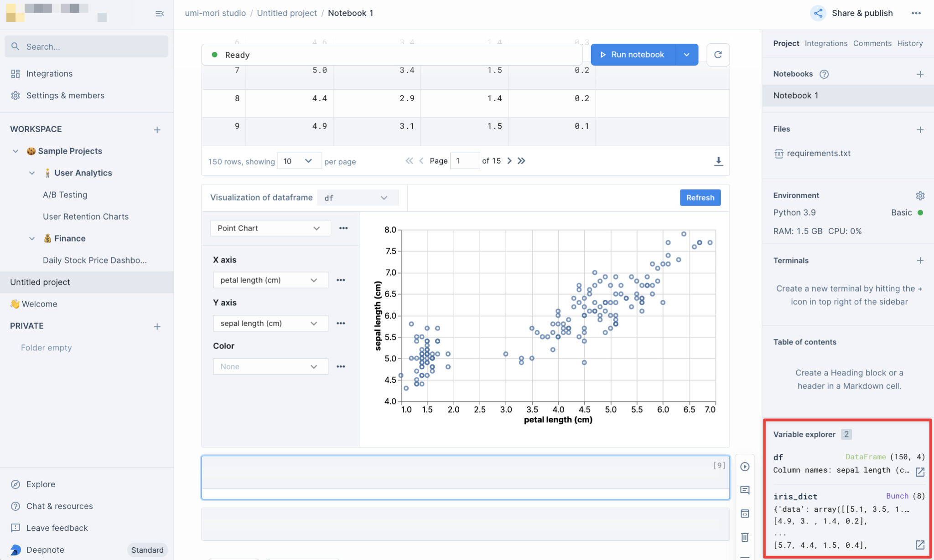Click the table Page number field
Viewport: 934px width, 560px height.
464,161
